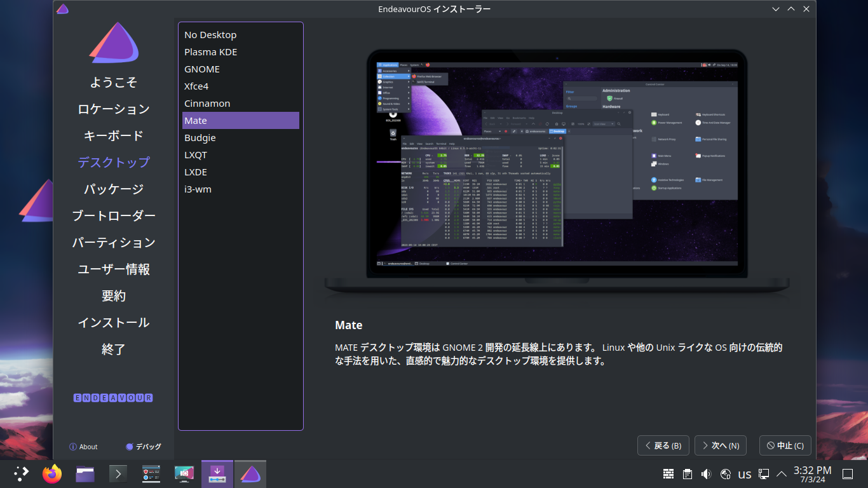
Task: Go to the パッケージ step
Action: coord(114,189)
